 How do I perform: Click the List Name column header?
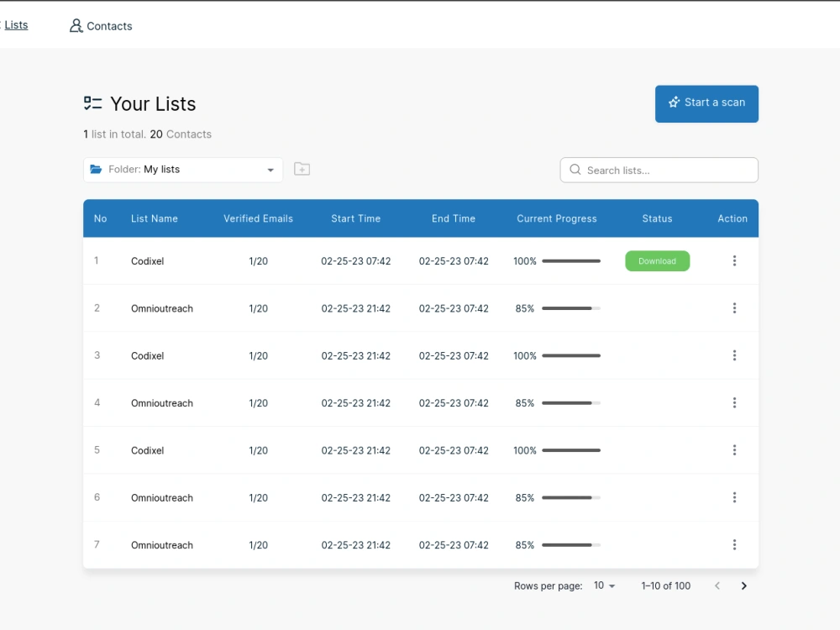click(x=155, y=218)
